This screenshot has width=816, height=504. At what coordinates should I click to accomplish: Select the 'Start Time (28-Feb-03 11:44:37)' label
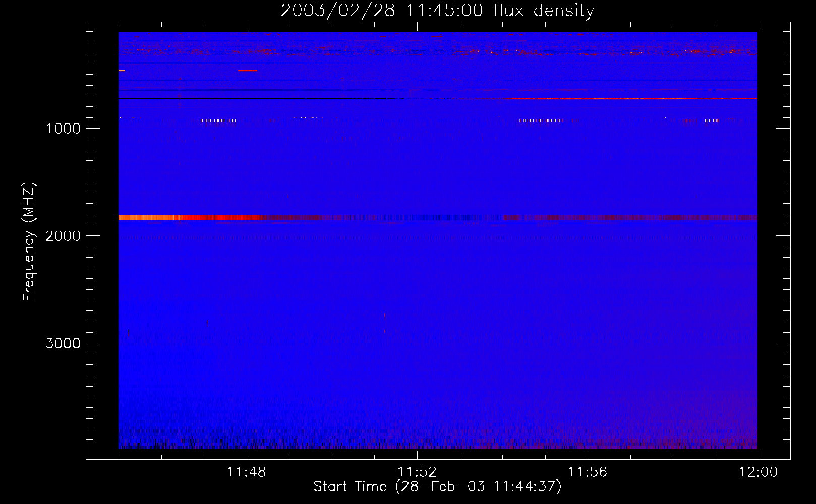[x=437, y=487]
